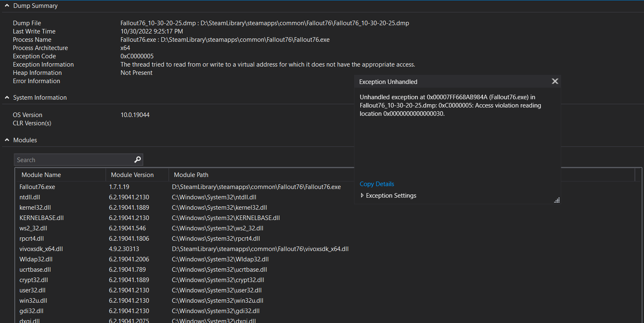Collapse the System Information section
Screen dimensions: 644x323
click(7, 98)
